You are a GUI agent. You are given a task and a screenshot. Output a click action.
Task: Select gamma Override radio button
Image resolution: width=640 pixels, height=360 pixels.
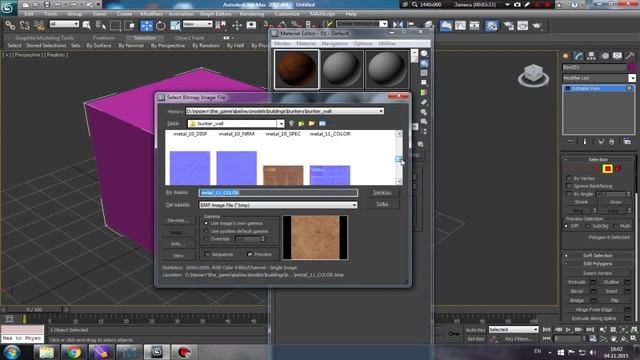(206, 239)
